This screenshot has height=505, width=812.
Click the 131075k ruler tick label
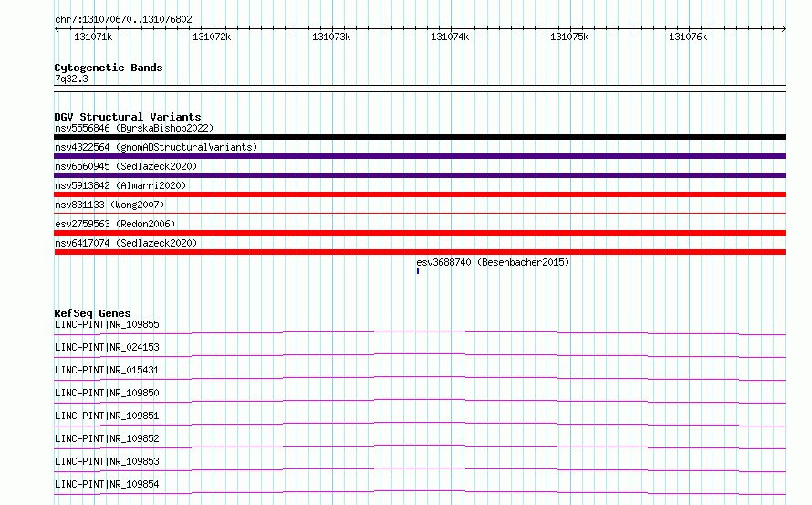pyautogui.click(x=569, y=37)
